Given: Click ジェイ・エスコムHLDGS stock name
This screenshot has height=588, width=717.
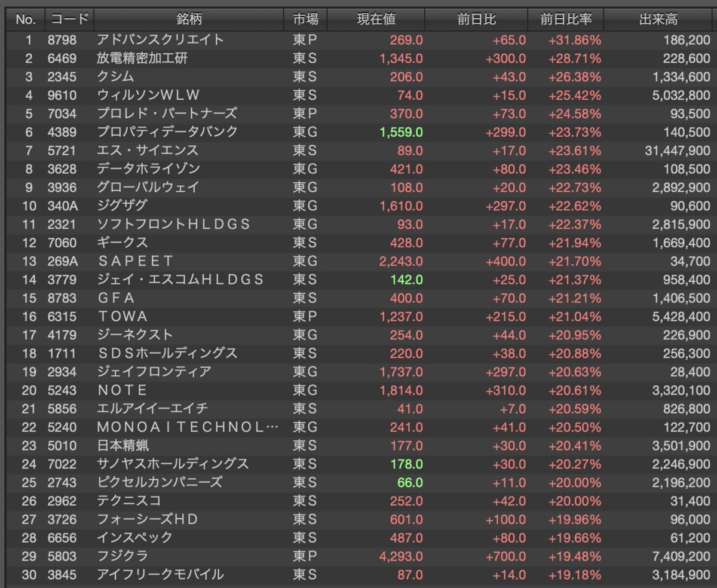Looking at the screenshot, I should pyautogui.click(x=180, y=280).
